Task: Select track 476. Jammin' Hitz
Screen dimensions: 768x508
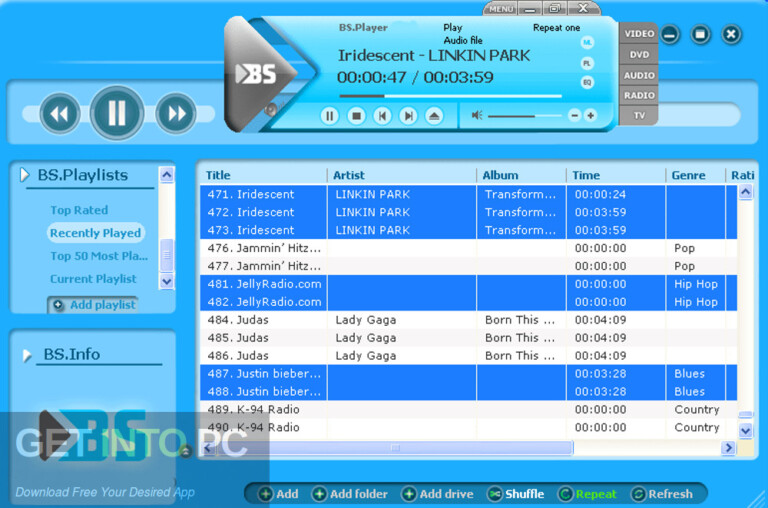Action: (468, 248)
